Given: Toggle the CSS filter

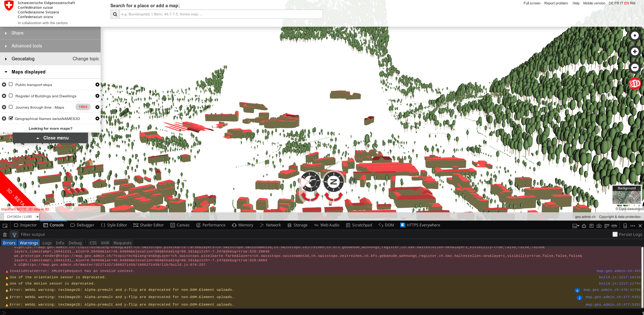Looking at the screenshot, I should 93,243.
